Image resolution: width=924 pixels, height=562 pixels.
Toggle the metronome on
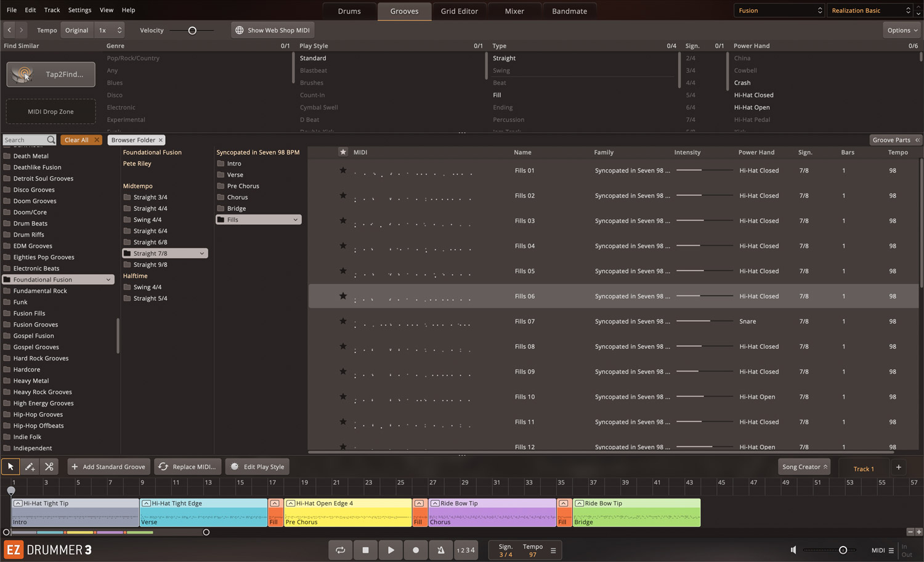441,550
